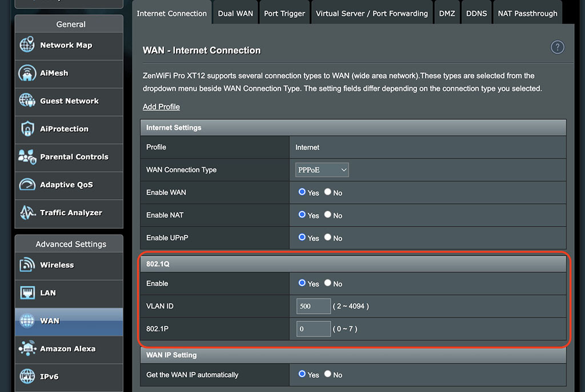Focus the 802.1P priority input field

click(313, 329)
